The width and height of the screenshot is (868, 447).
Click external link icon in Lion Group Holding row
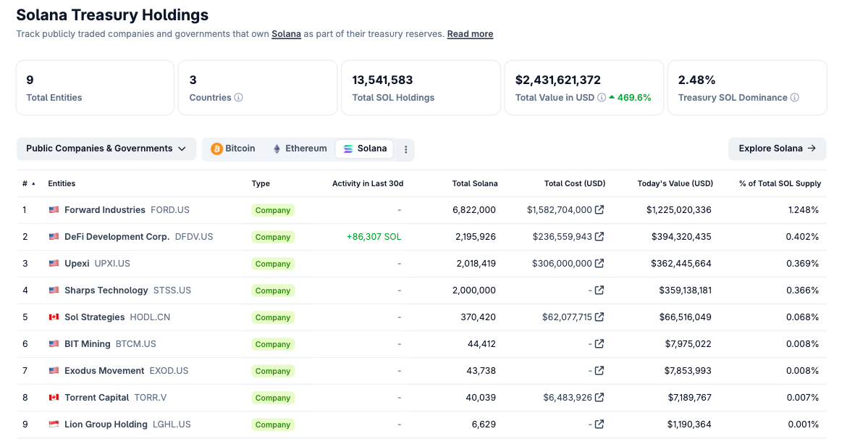tap(599, 425)
